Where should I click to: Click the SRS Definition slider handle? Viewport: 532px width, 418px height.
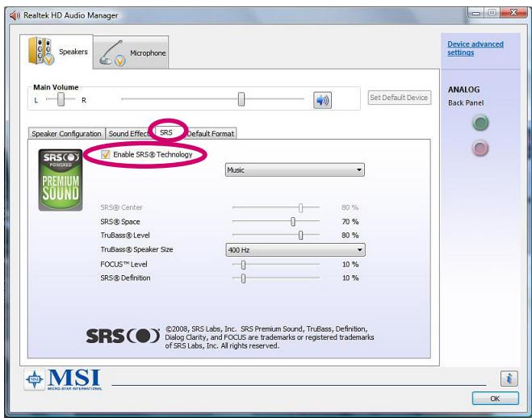pyautogui.click(x=243, y=278)
